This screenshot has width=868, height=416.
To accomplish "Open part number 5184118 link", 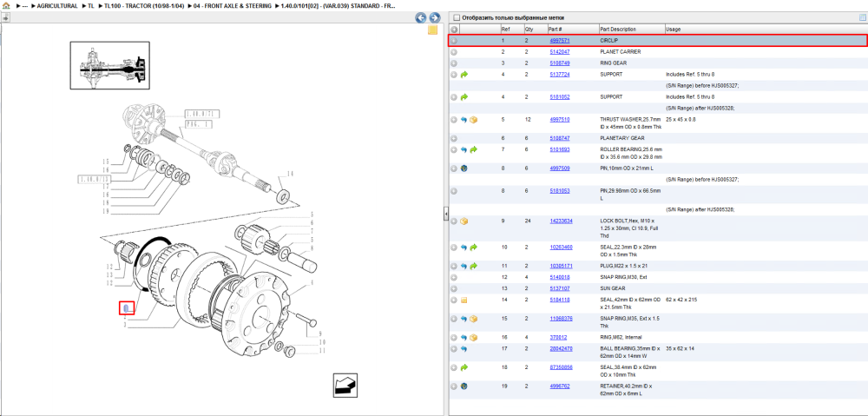I will click(559, 300).
